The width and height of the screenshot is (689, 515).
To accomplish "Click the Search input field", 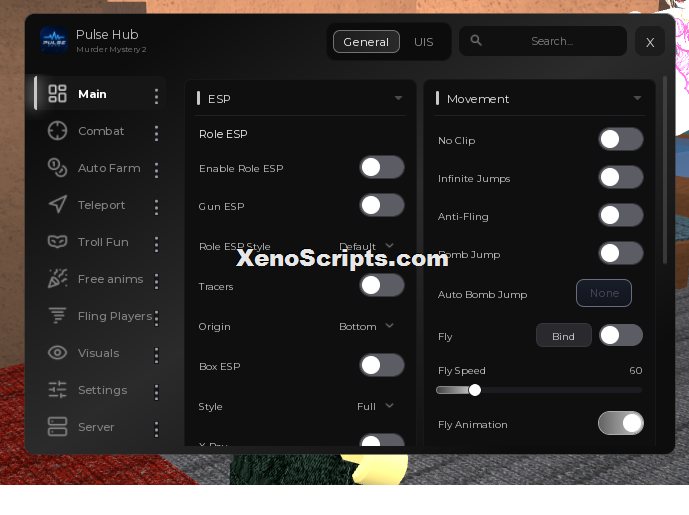I will click(x=543, y=41).
